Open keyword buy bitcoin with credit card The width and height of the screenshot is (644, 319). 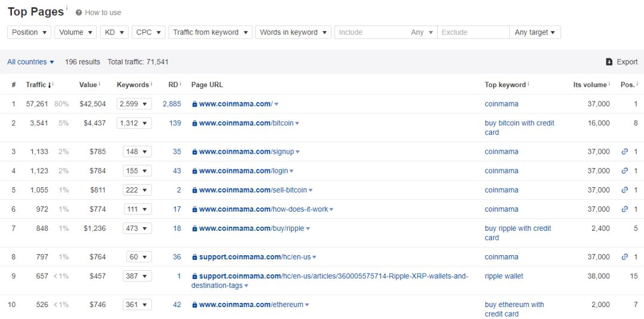pos(519,128)
